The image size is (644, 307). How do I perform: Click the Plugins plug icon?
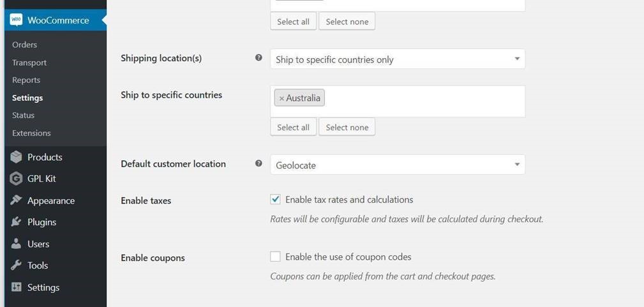coord(16,222)
